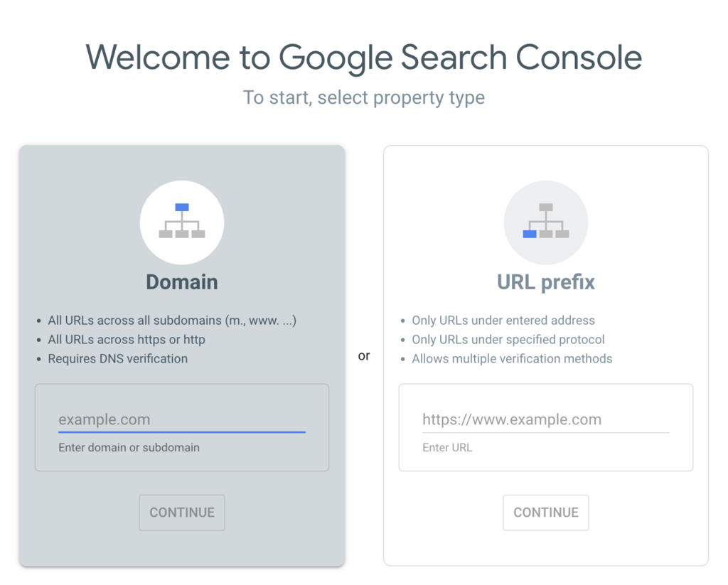Click the Enter URL helper text
This screenshot has height=585, width=728.
pos(447,447)
